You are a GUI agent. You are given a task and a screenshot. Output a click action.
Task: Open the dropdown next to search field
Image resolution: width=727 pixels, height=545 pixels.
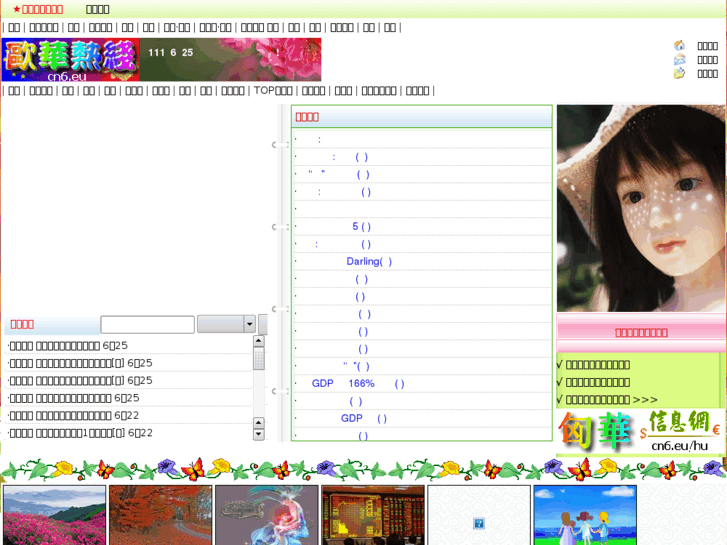pyautogui.click(x=249, y=324)
